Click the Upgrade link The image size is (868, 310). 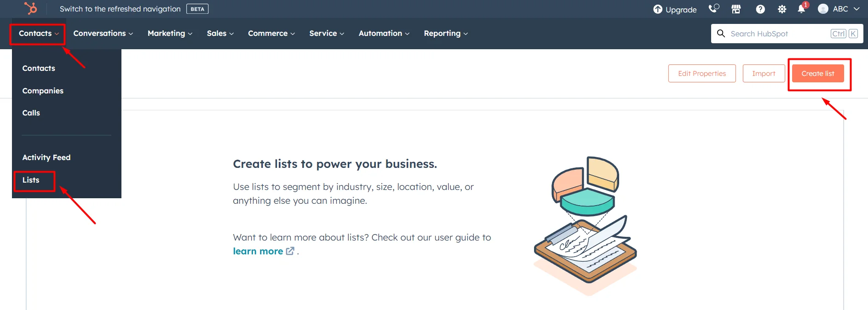[681, 9]
